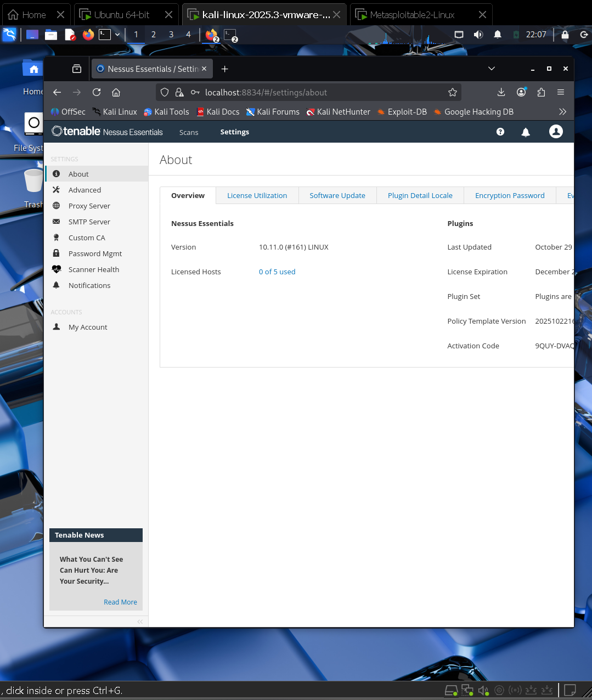Open a new browser tab
Viewport: 592px width, 700px height.
224,69
